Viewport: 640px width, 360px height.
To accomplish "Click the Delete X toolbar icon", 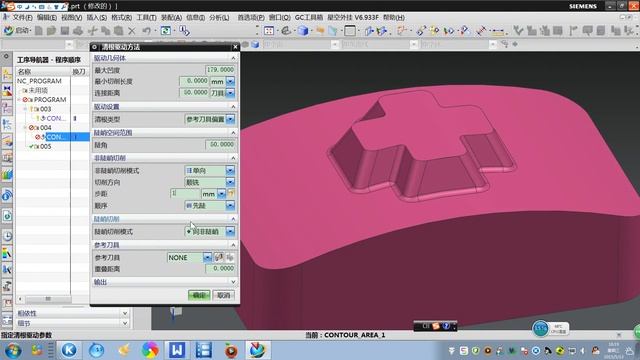I will tap(132, 31).
